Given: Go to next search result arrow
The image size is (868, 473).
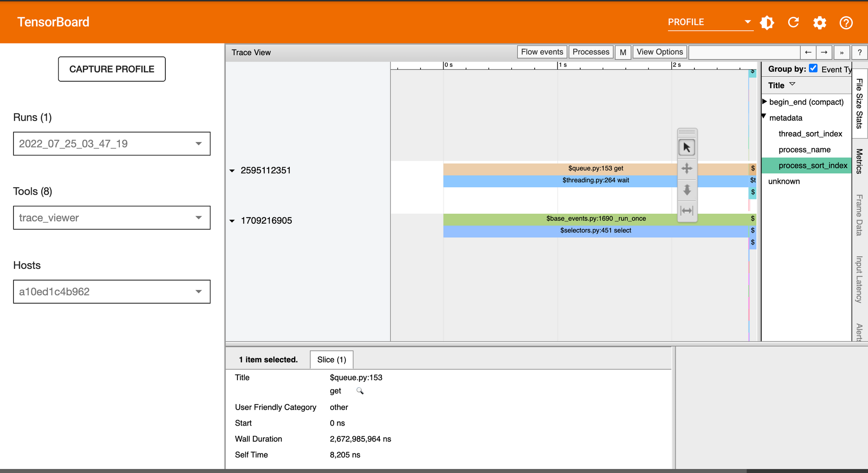Looking at the screenshot, I should [824, 52].
